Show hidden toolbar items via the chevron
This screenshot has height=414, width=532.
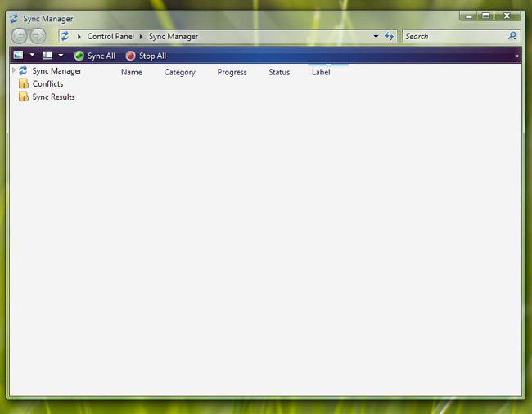(516, 56)
